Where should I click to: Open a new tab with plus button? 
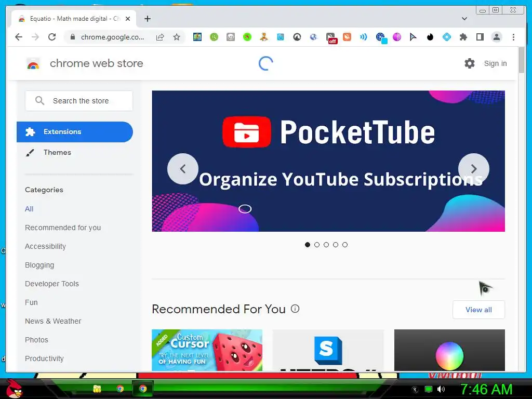(147, 19)
